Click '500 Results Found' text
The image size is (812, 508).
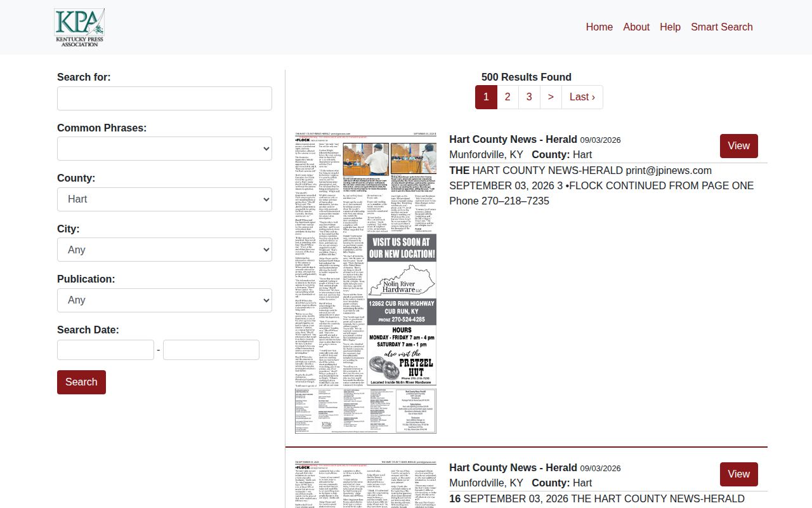527,77
